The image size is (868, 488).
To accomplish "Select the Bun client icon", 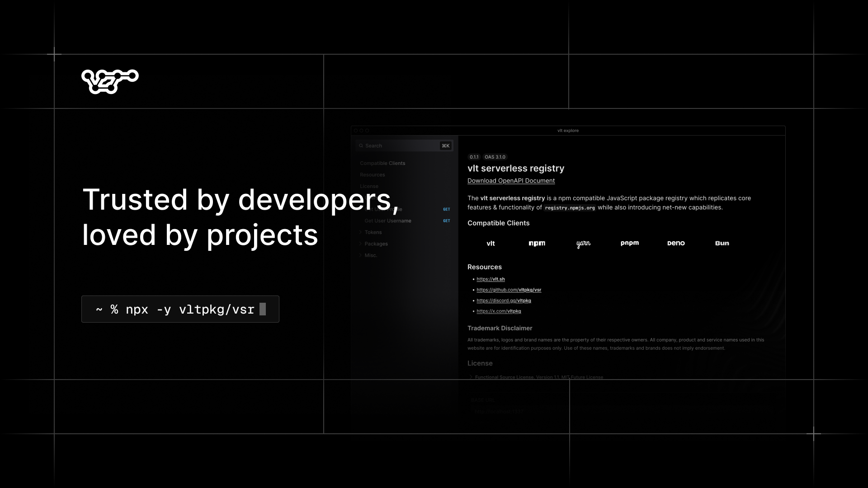I will click(722, 243).
